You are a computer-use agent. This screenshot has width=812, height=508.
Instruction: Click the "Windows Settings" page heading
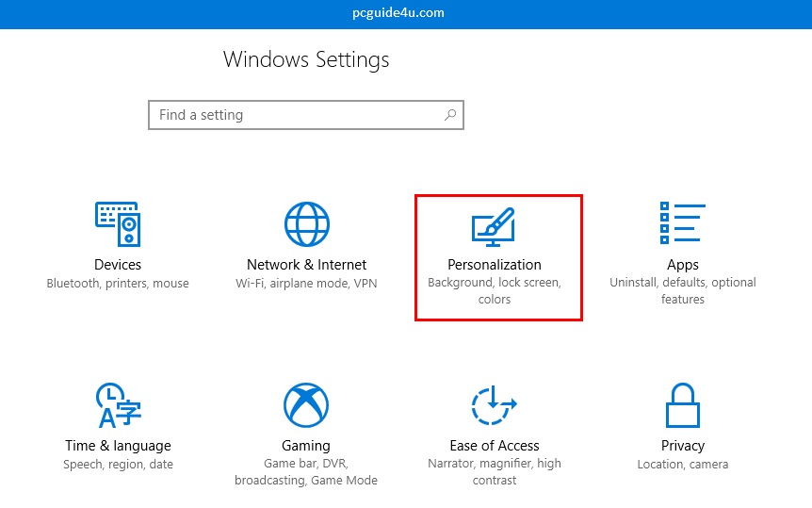click(x=306, y=60)
